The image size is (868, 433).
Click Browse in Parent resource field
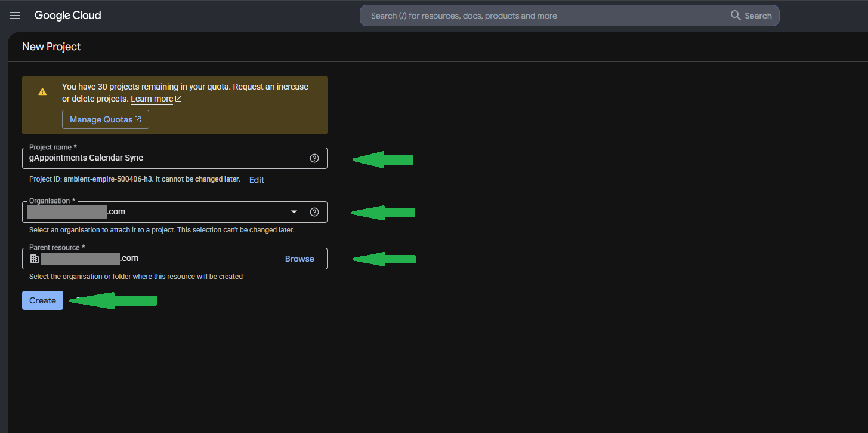(299, 259)
